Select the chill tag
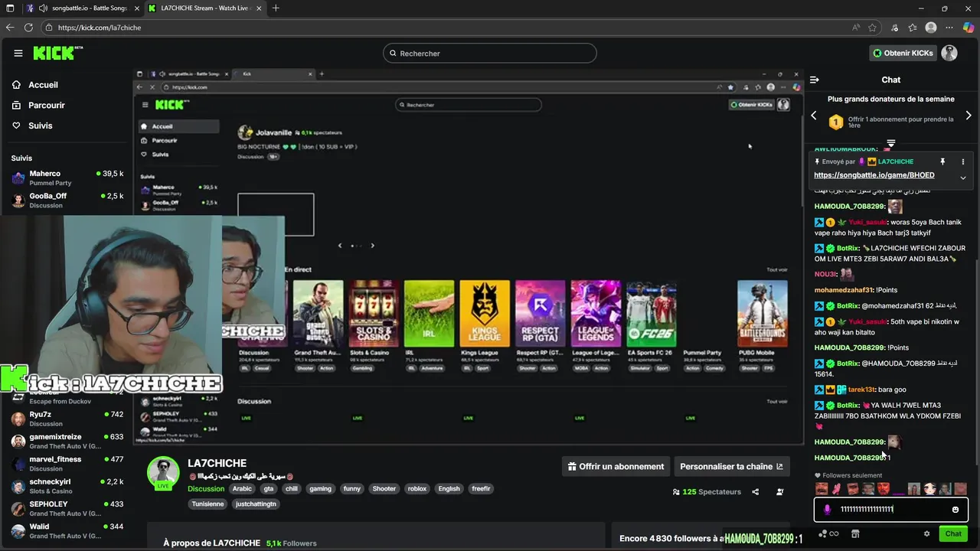The image size is (980, 551). [292, 489]
